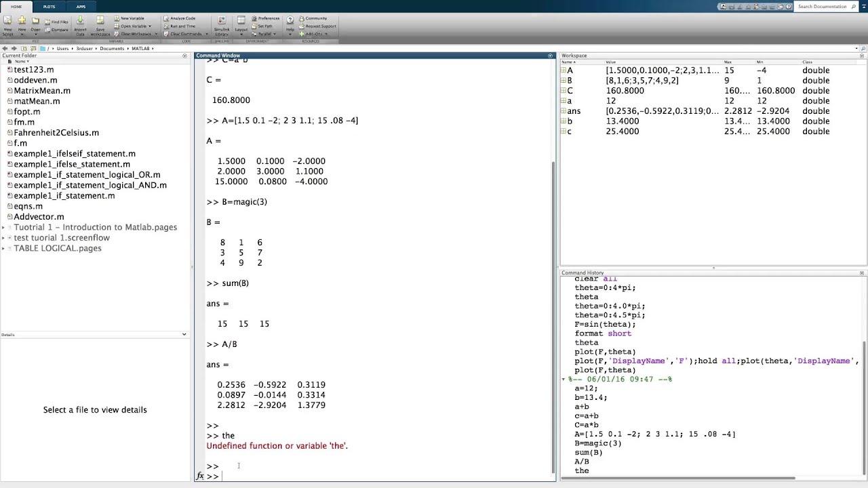Click the Analyze Code tool
This screenshot has height=488, width=868.
pos(179,18)
